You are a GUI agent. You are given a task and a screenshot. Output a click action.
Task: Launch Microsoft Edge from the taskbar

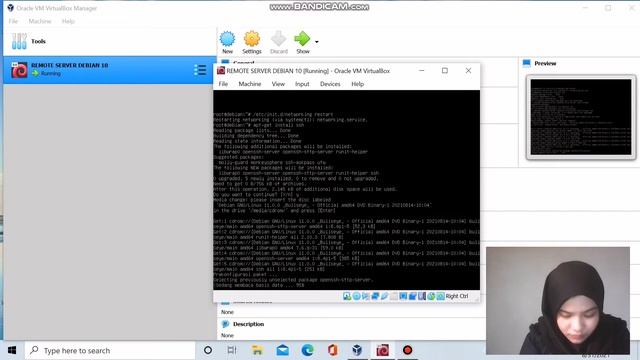307,350
